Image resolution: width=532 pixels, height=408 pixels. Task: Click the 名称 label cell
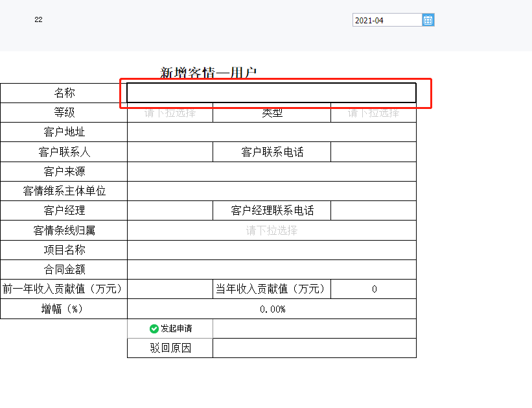tap(64, 93)
